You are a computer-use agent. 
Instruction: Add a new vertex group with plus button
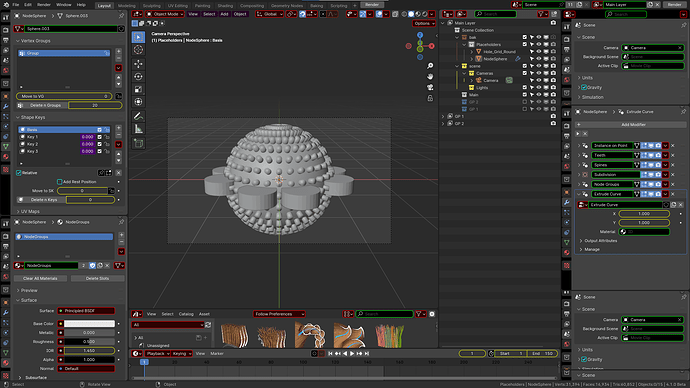119,51
